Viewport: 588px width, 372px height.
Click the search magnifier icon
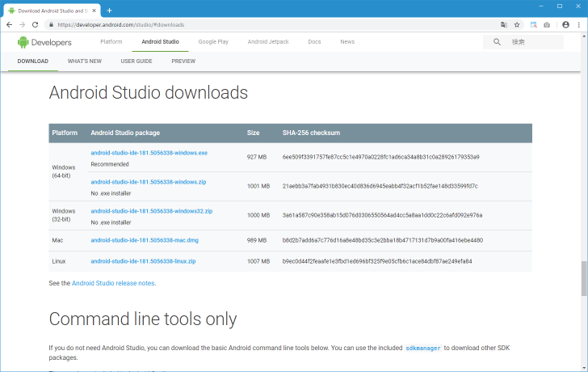point(497,42)
